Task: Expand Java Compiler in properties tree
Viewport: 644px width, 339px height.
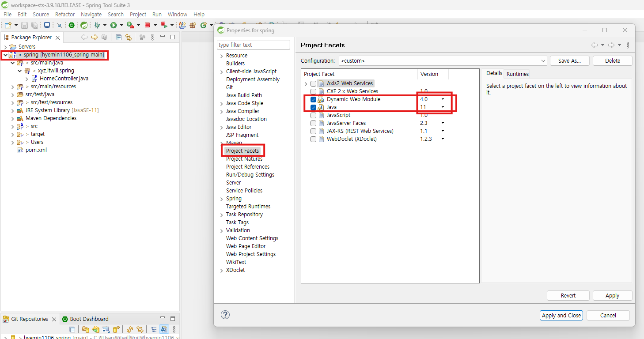Action: 222,111
